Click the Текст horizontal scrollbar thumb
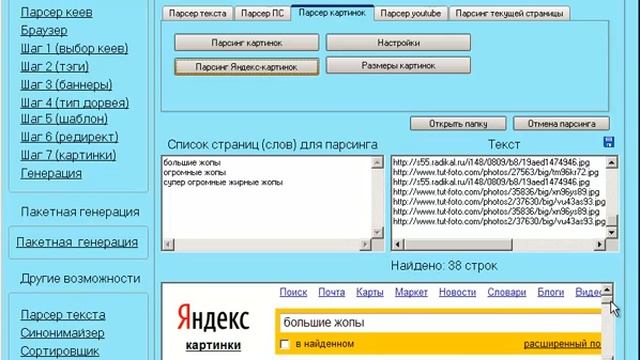Screen dimensions: 640x360 [458, 244]
